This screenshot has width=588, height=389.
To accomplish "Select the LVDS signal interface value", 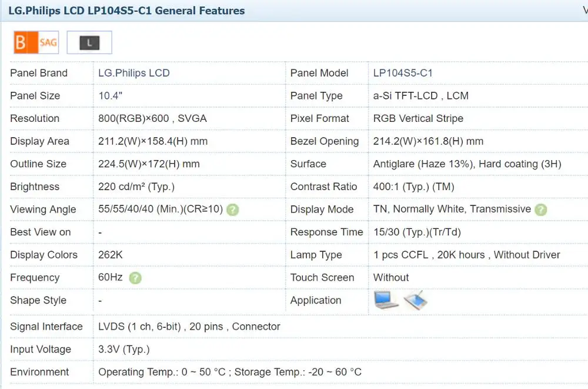I will click(189, 326).
